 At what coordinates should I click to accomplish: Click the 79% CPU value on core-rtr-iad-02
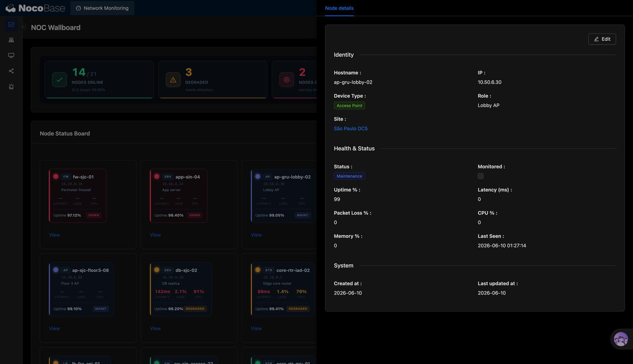301,291
